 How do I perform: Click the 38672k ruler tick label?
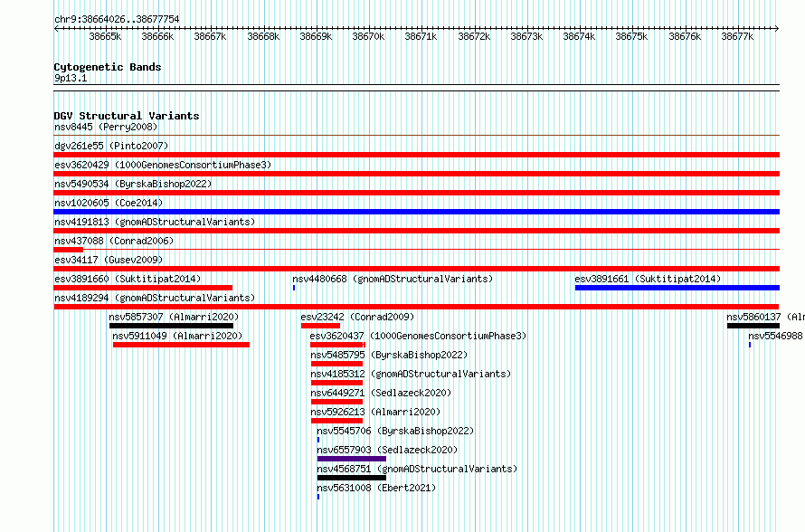click(474, 36)
